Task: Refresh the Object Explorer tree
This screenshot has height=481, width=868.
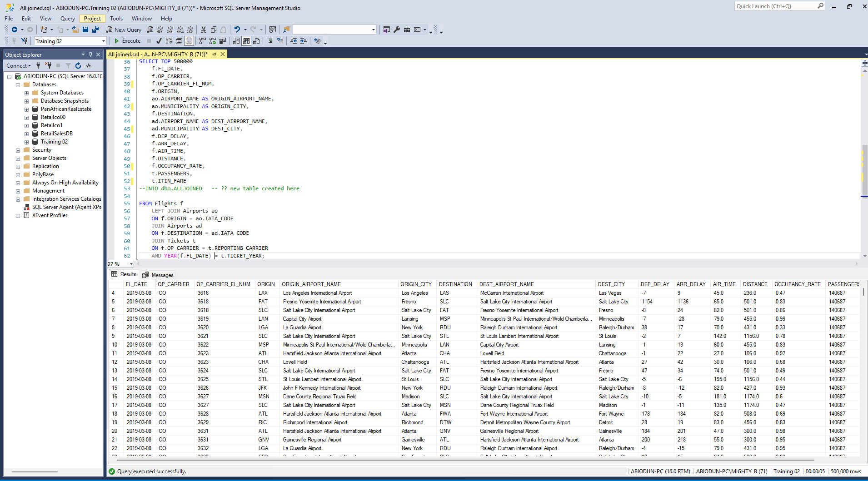Action: 78,66
